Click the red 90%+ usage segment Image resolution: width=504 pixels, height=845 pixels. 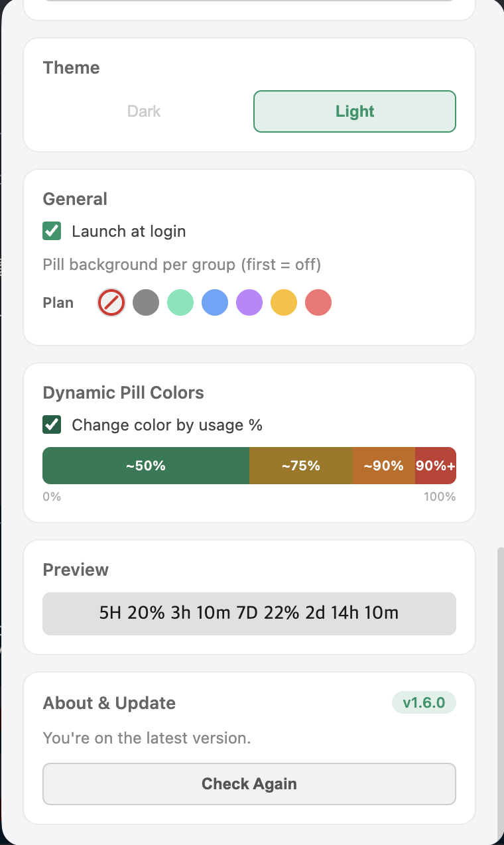tap(436, 466)
